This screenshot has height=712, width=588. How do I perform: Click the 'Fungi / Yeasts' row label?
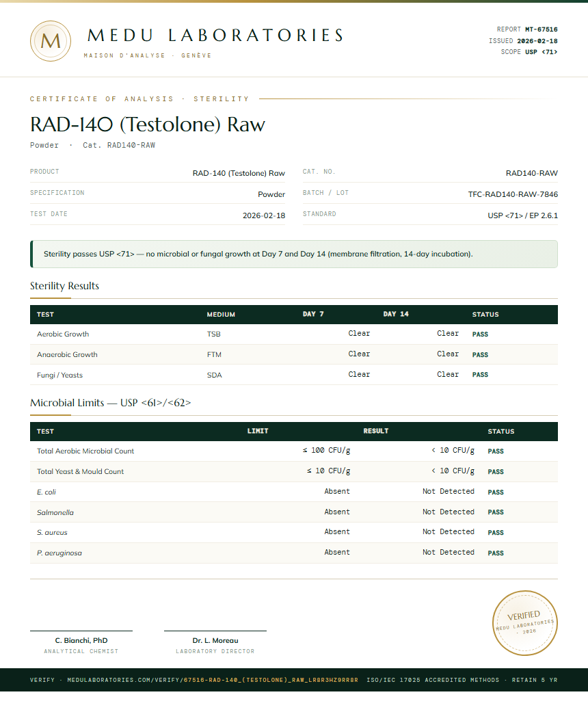60,375
